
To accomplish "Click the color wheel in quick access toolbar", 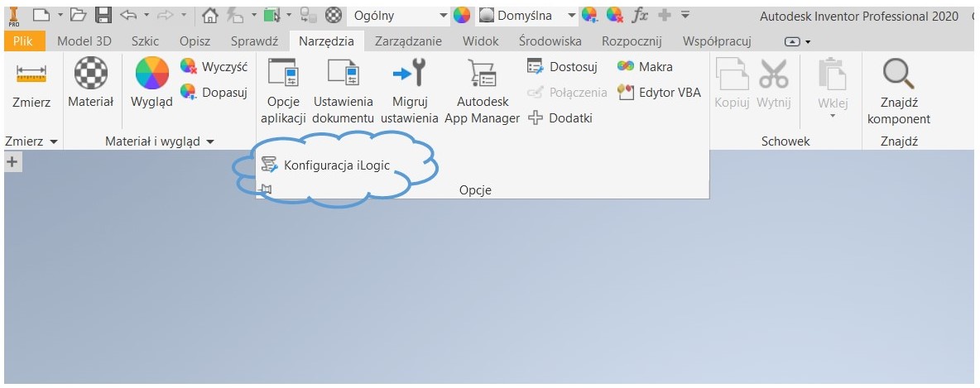I will tap(462, 16).
